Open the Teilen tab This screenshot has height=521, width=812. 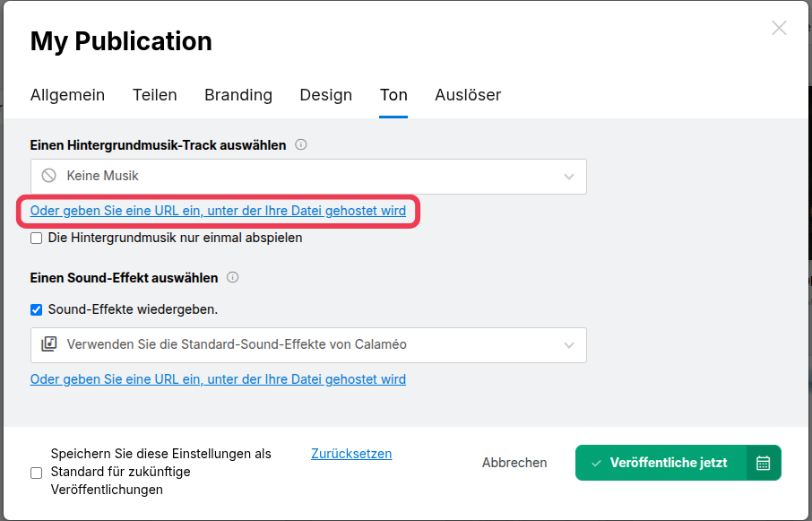[155, 95]
